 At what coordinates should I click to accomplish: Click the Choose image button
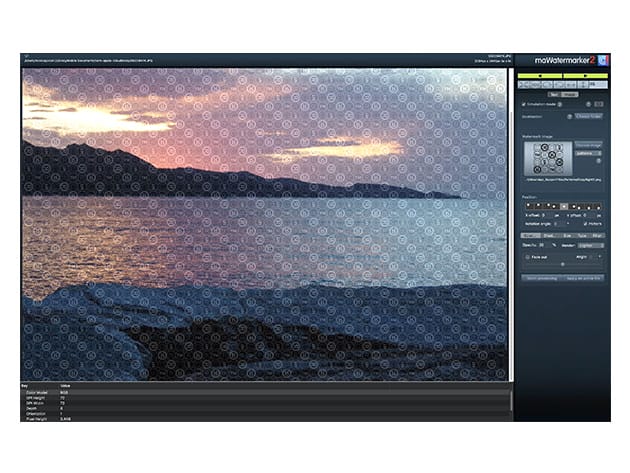tap(589, 146)
